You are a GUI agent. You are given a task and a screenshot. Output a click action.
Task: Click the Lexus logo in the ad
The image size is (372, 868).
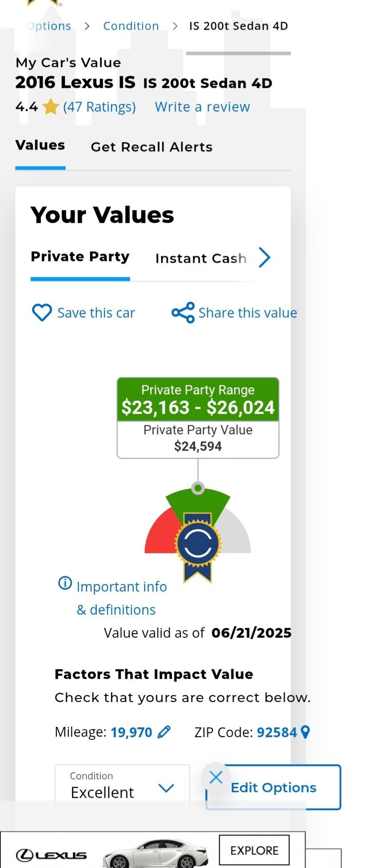coord(51,855)
